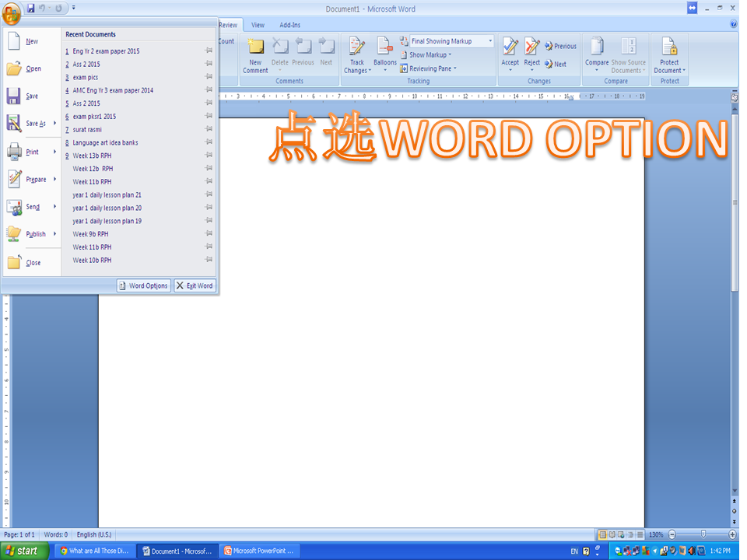Open recent document Language art idea banks
The image size is (747, 560).
point(105,142)
